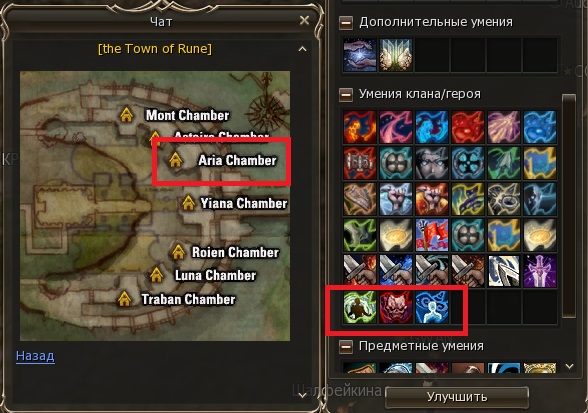Collapse the Town of Rune map arrow
Image resolution: width=588 pixels, height=413 pixels.
(x=302, y=49)
